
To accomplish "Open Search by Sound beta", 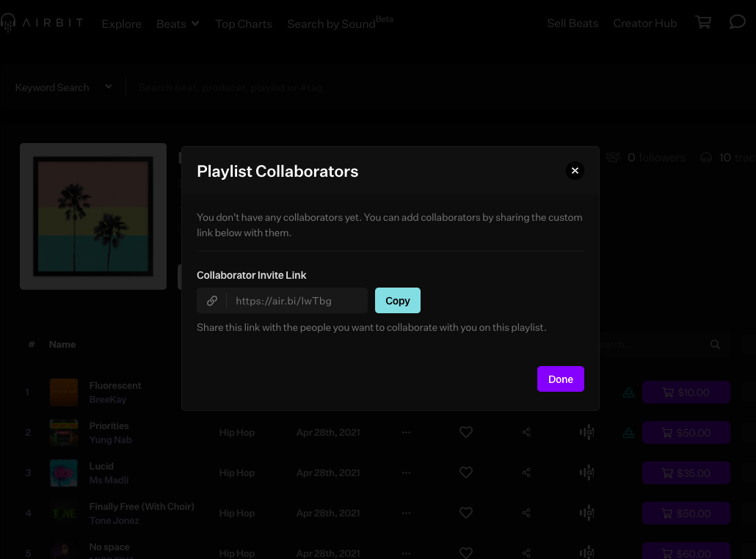I will point(340,23).
